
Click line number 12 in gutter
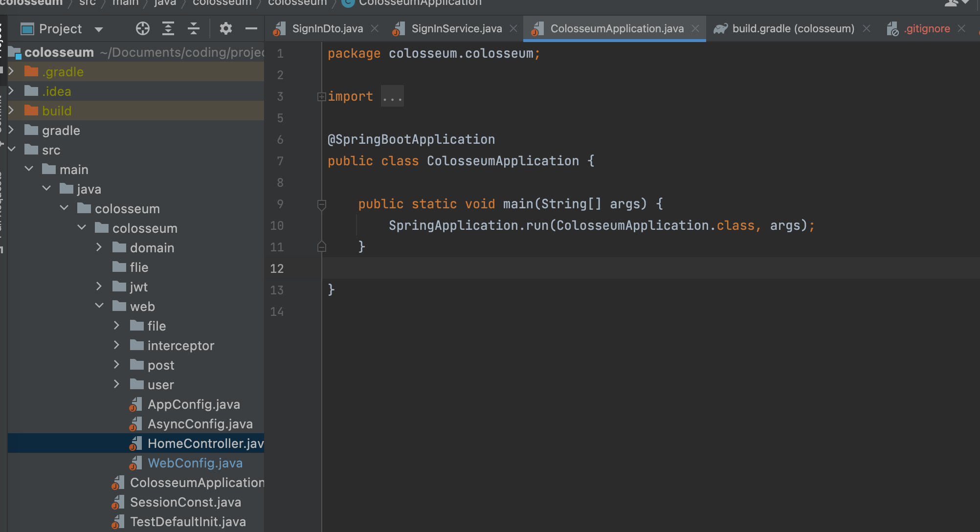277,268
